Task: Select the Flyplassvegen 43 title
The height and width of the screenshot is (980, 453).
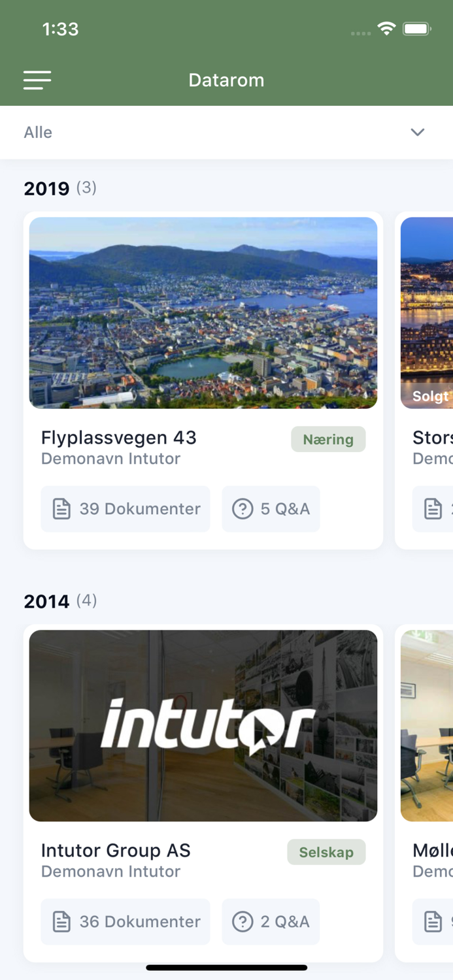Action: coord(119,438)
